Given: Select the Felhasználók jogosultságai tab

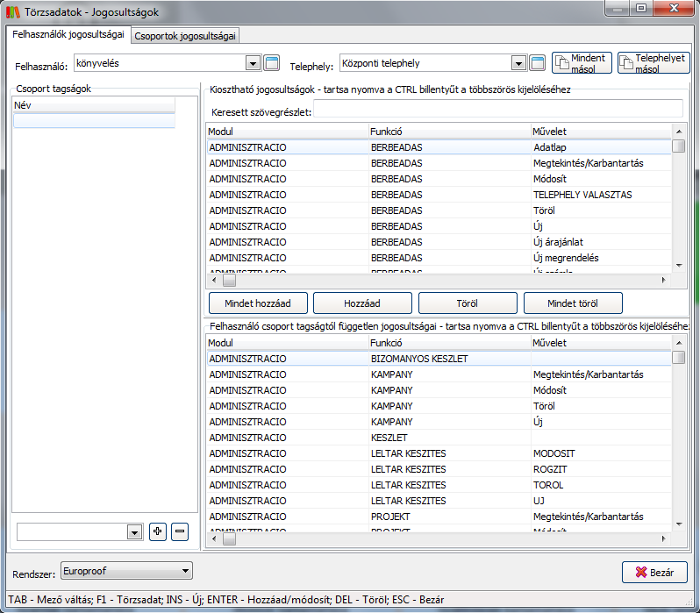Looking at the screenshot, I should point(67,35).
